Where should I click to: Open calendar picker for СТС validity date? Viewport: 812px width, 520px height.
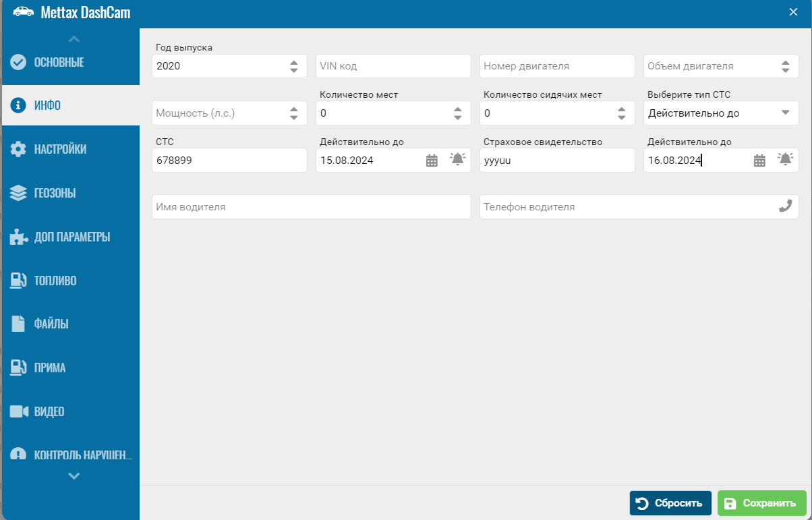tap(432, 161)
